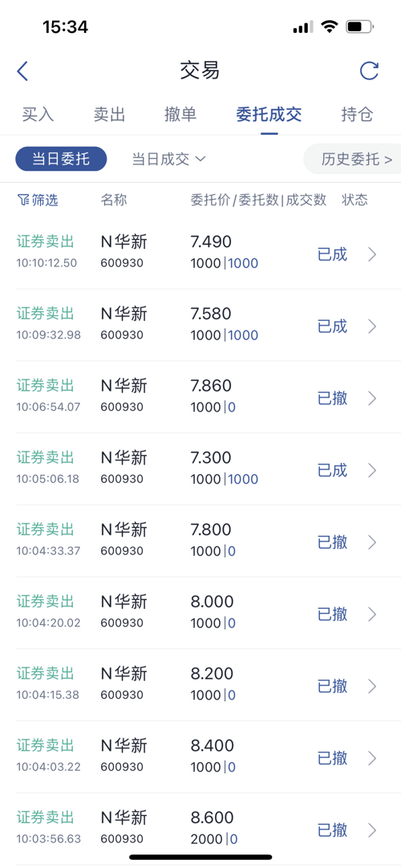Select the 当日委托 pill toggle
Screen dimensions: 401x868
pos(61,159)
